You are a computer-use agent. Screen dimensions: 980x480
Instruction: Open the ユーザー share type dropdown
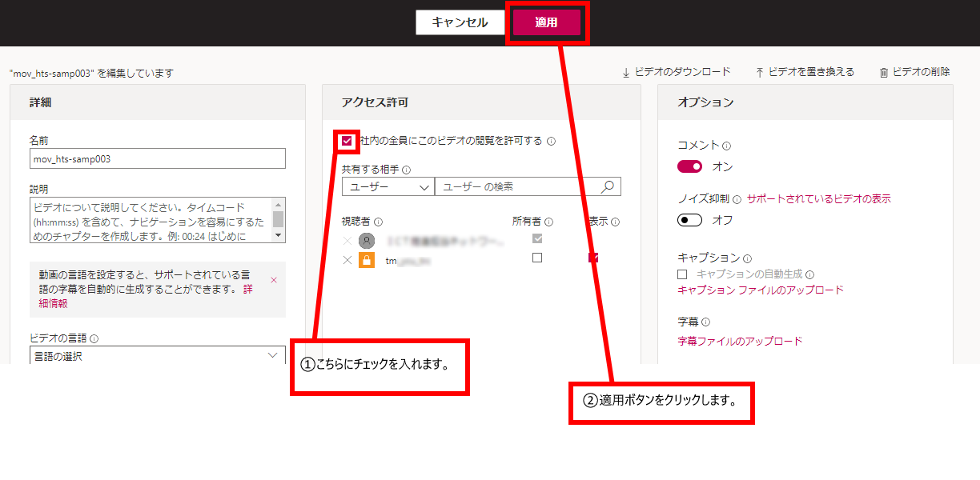click(388, 186)
